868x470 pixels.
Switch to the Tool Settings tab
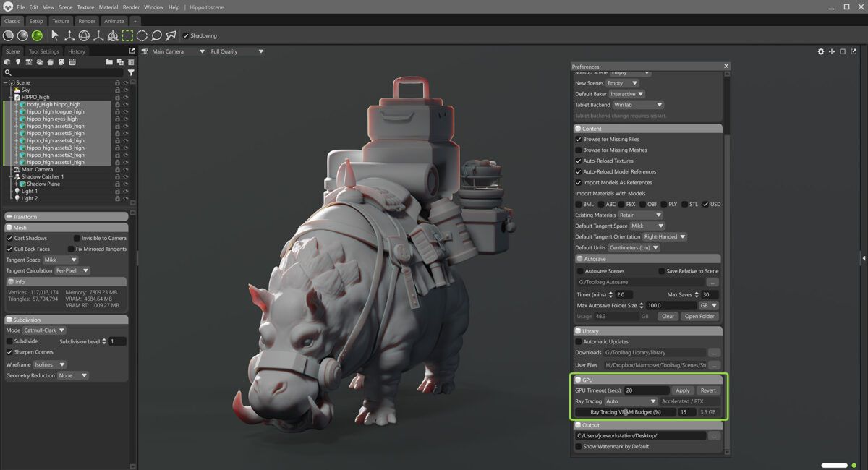click(44, 51)
